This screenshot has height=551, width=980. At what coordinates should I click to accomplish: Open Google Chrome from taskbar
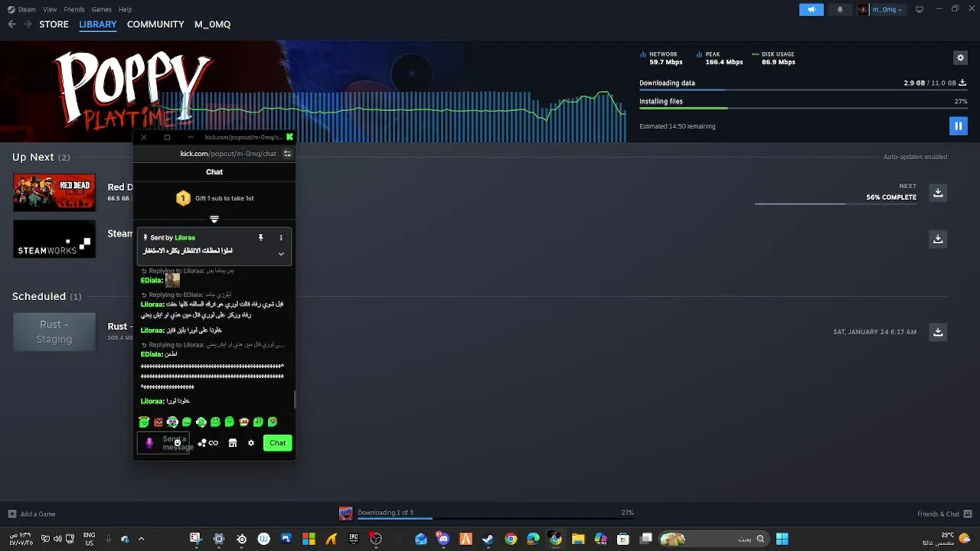511,539
